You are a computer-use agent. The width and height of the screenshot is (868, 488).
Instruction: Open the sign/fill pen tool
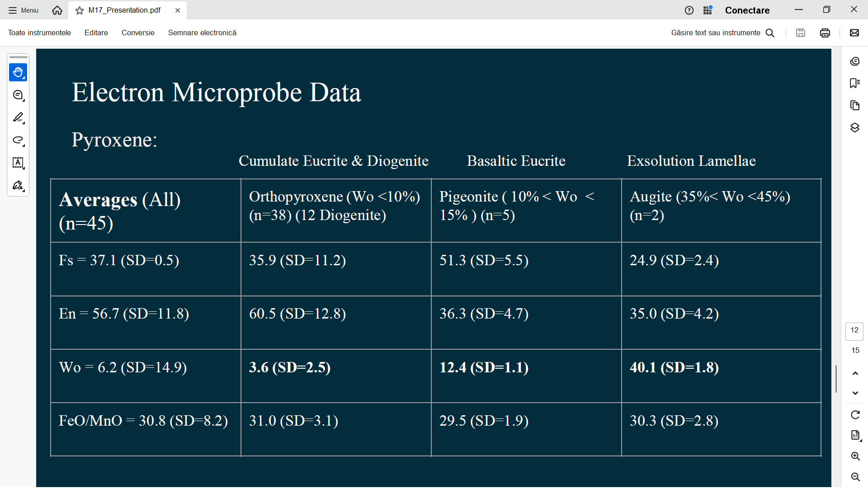18,185
